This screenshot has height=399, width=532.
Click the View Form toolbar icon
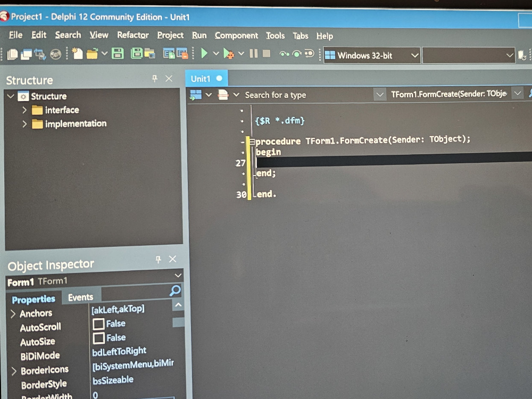click(x=26, y=54)
